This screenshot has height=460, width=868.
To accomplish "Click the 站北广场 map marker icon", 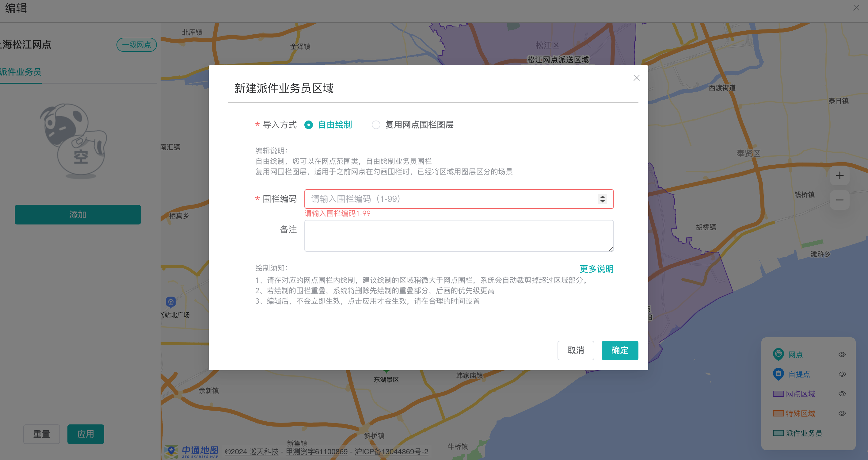I will 171,302.
